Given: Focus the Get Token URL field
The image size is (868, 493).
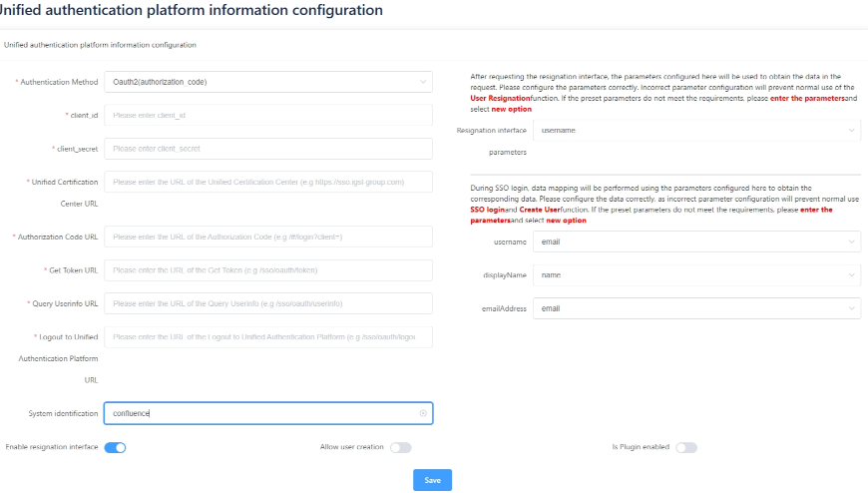Looking at the screenshot, I should click(x=267, y=270).
